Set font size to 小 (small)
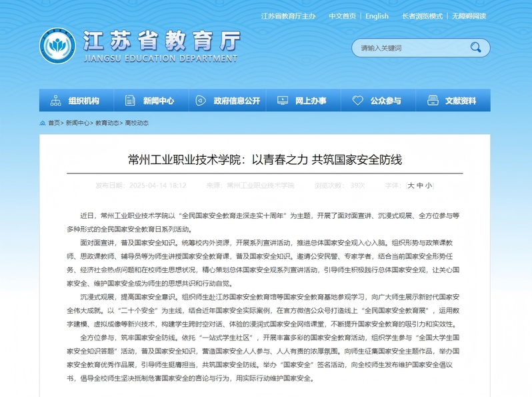This screenshot has width=532, height=397. 429,185
